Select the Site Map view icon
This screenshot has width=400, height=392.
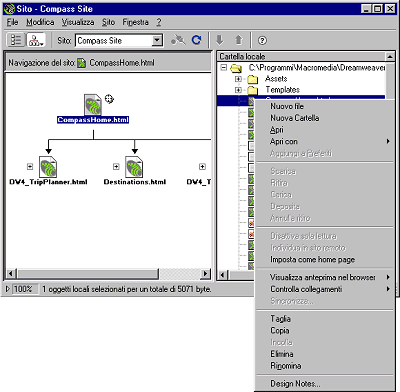(x=36, y=40)
